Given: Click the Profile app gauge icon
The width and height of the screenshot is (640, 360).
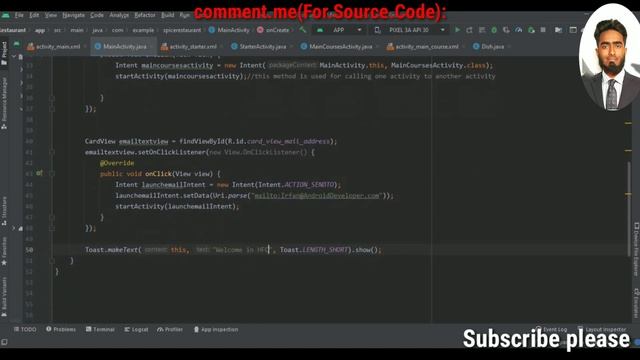Looking at the screenshot, I should (518, 30).
